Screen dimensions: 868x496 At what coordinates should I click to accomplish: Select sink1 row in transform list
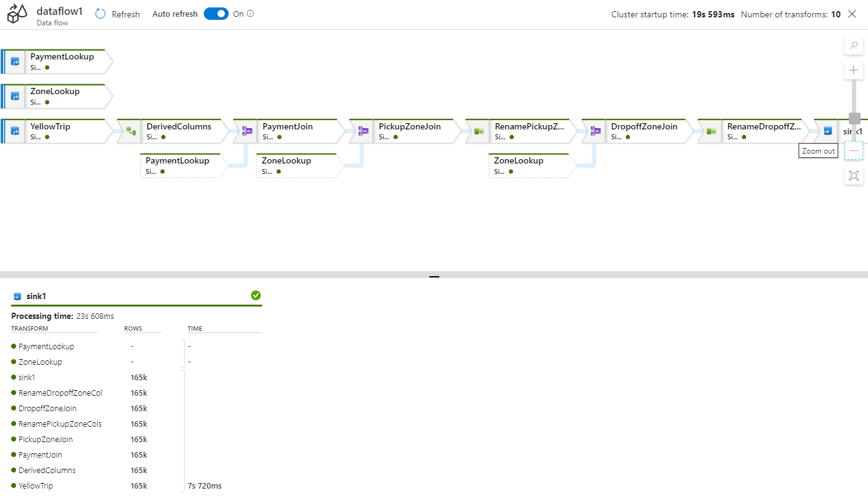click(x=23, y=378)
